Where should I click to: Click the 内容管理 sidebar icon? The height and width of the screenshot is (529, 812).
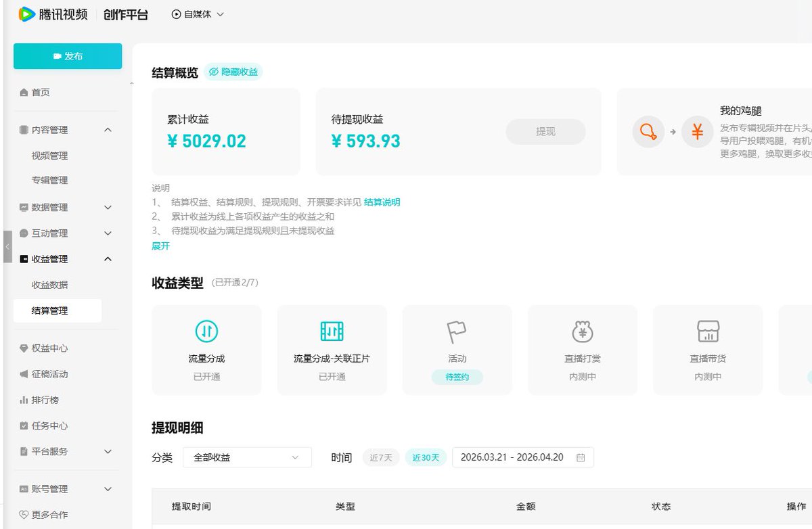click(24, 130)
